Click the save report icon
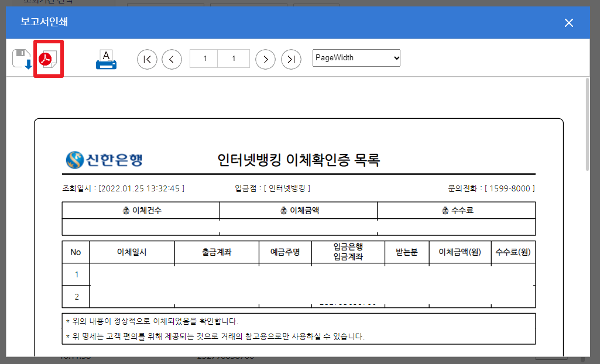This screenshot has width=600, height=364. pyautogui.click(x=22, y=59)
